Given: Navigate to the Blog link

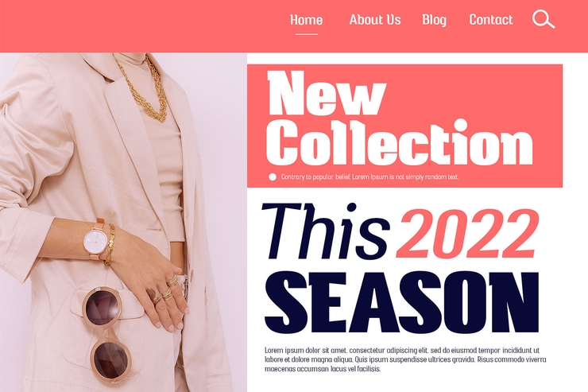Looking at the screenshot, I should 435,20.
